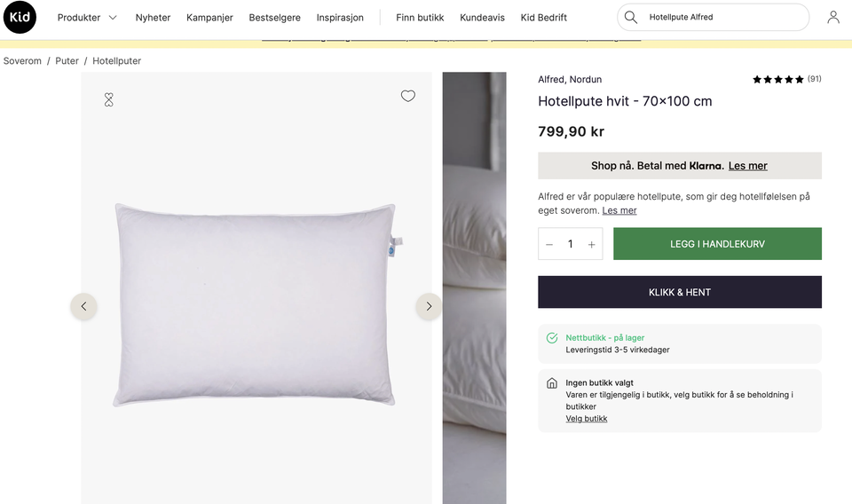This screenshot has height=504, width=852.
Task: Open the Nyheter menu item
Action: [x=153, y=18]
